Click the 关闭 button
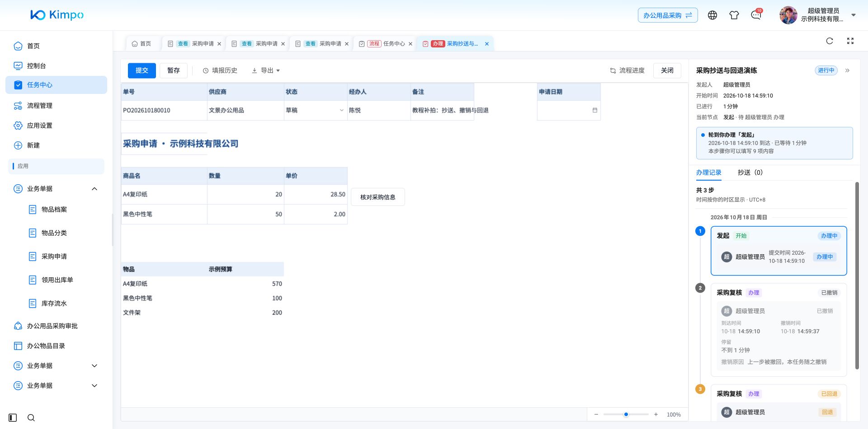The height and width of the screenshot is (429, 868). (x=667, y=70)
